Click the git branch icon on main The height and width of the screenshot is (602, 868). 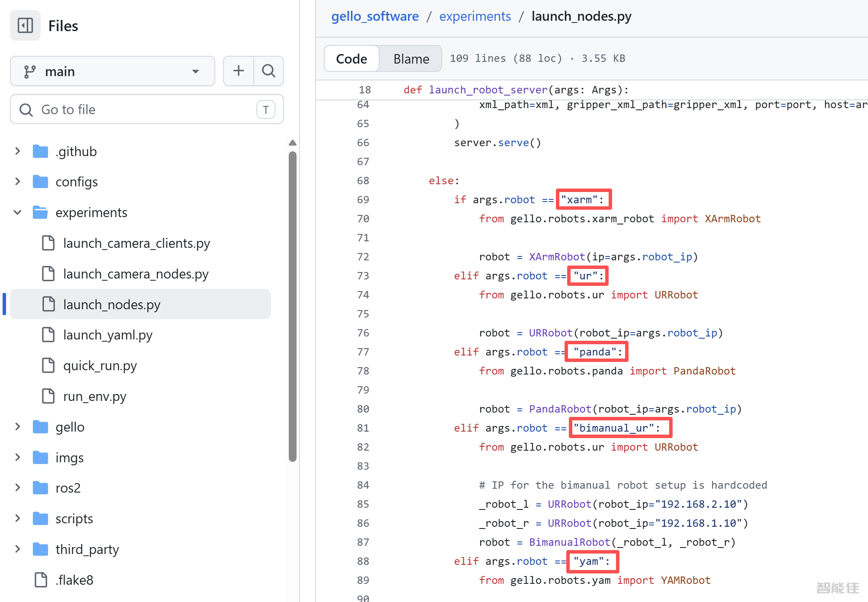click(x=29, y=71)
